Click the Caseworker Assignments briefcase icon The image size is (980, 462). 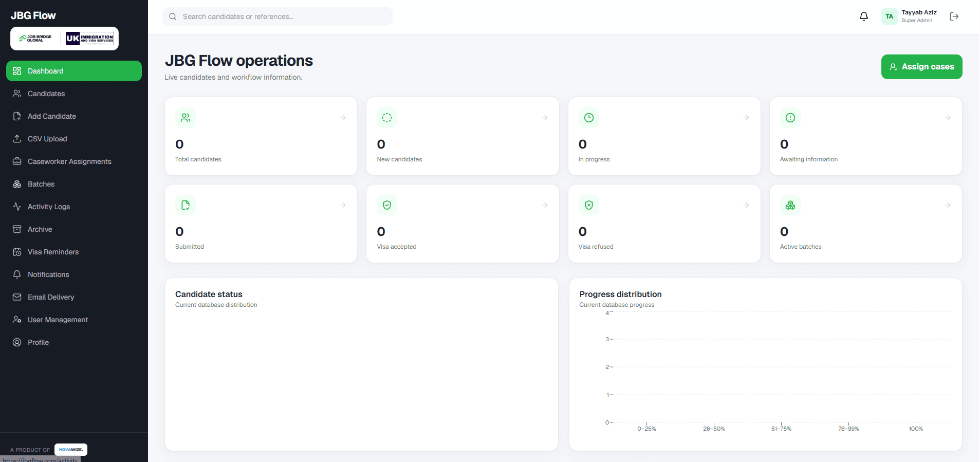(17, 161)
